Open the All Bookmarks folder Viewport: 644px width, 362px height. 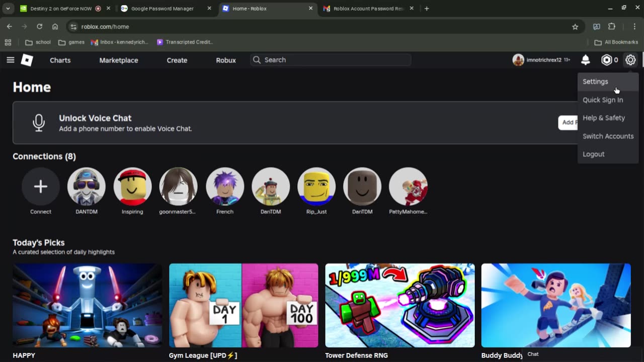coord(616,42)
